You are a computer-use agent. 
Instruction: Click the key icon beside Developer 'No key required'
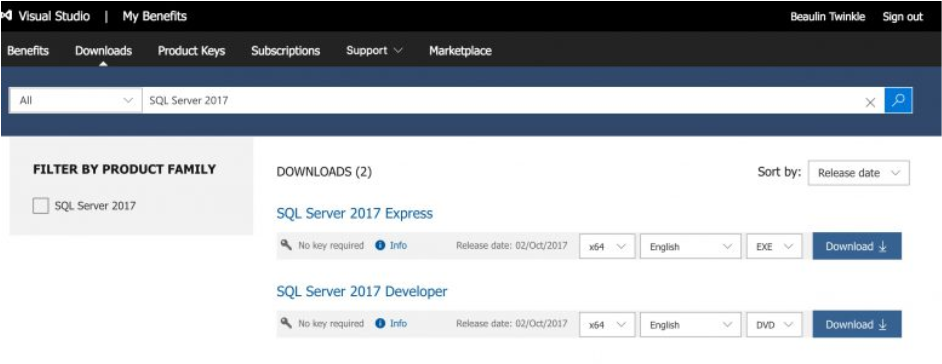tap(287, 323)
